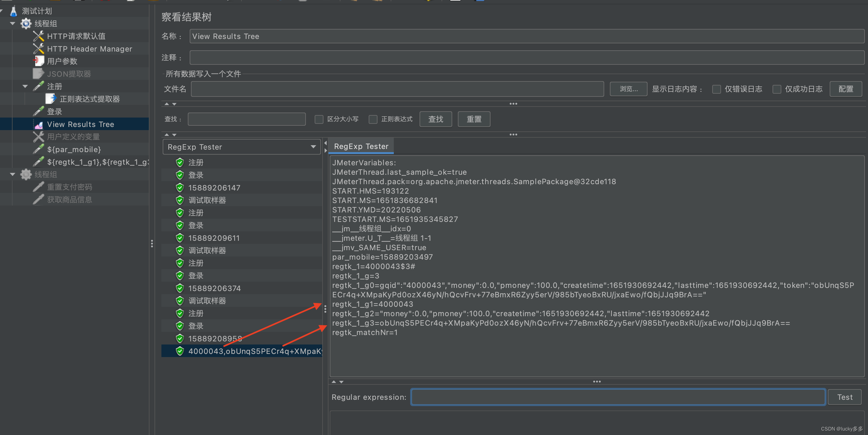Image resolution: width=868 pixels, height=435 pixels.
Task: Click the 用户参数 pre-processor icon
Action: 38,61
